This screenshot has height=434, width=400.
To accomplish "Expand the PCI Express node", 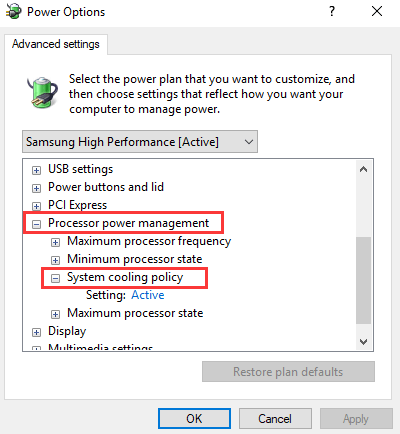I will [x=36, y=206].
